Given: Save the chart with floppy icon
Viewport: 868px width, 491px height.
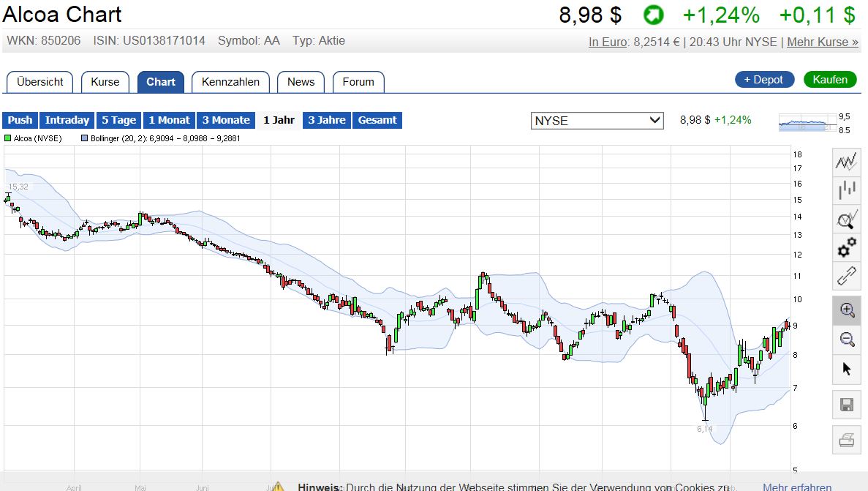Looking at the screenshot, I should [846, 405].
